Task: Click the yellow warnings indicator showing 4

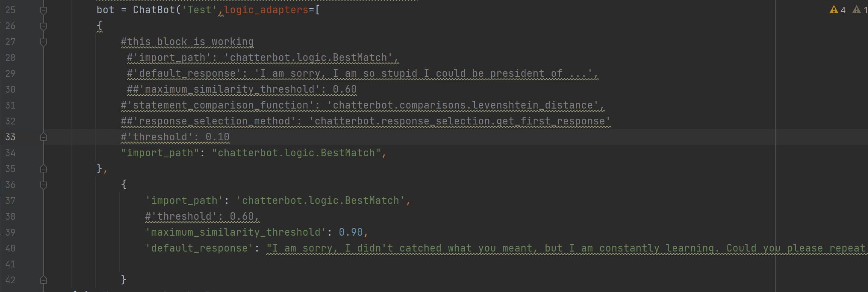Action: (x=837, y=10)
